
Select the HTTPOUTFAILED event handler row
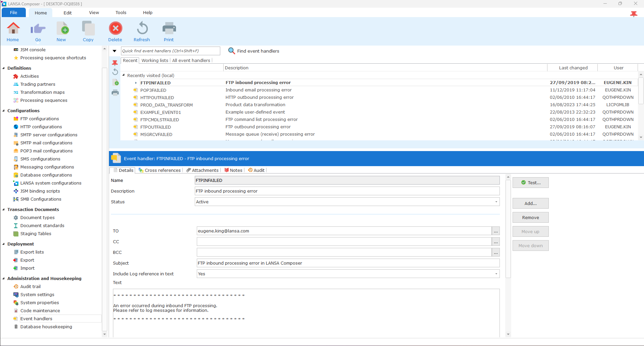pyautogui.click(x=378, y=97)
